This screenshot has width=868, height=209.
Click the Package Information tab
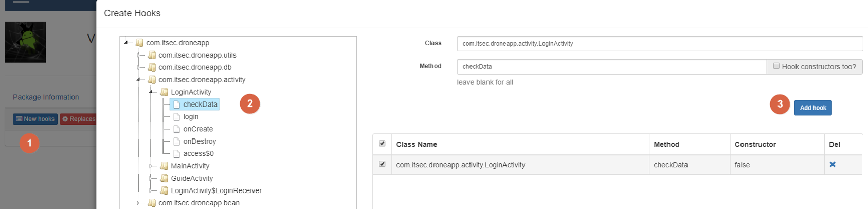(x=46, y=97)
